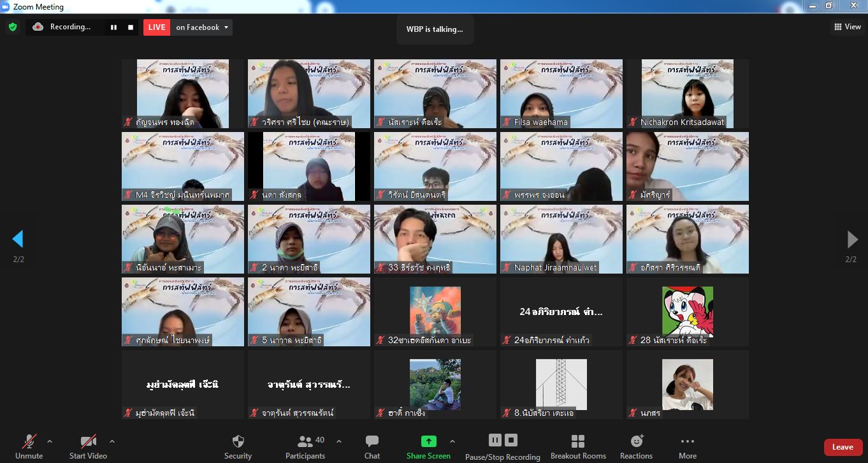Open the Reactions menu
Viewport: 868px width, 463px height.
coord(636,442)
